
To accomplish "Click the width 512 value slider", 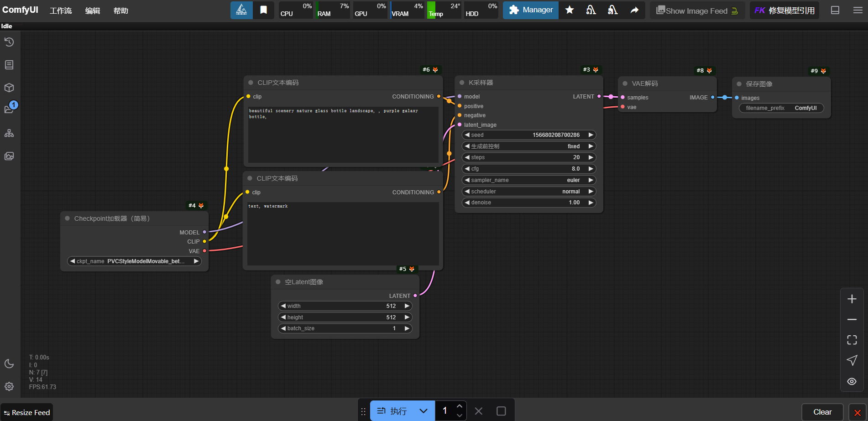I will pos(345,306).
